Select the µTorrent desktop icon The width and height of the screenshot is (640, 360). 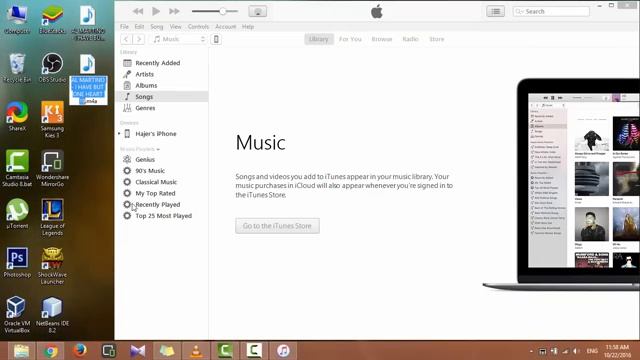click(17, 214)
